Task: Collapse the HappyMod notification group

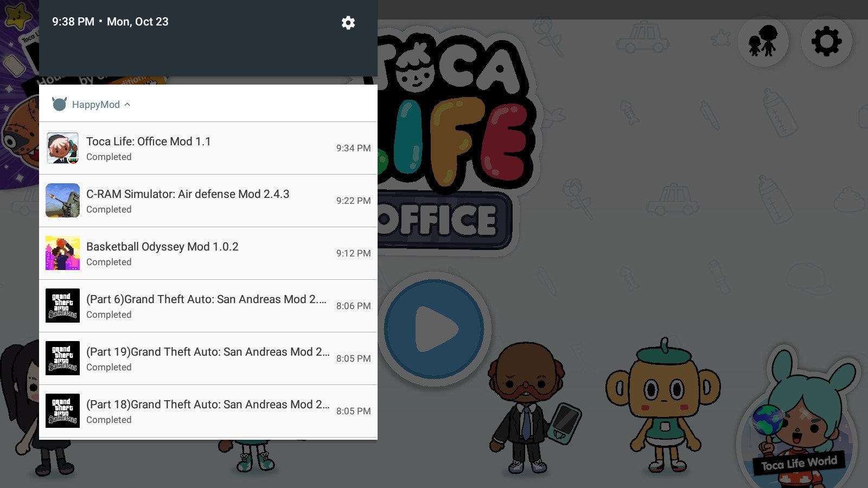Action: [x=127, y=105]
